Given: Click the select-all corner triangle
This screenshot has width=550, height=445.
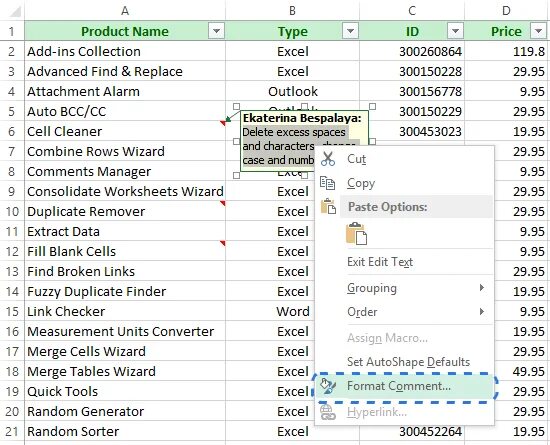Looking at the screenshot, I should pyautogui.click(x=16, y=12).
